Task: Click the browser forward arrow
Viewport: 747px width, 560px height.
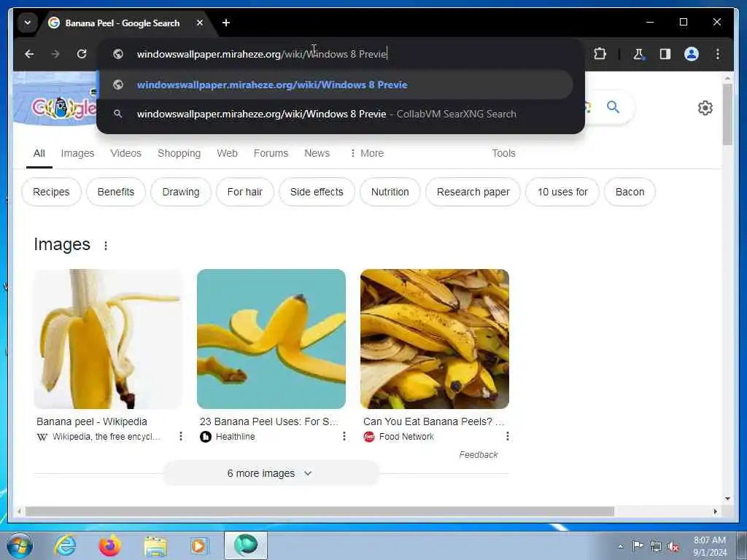Action: coord(55,54)
